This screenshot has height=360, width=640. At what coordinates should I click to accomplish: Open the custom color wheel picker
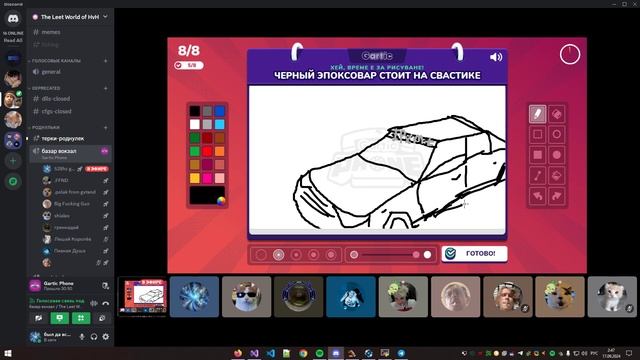(x=221, y=200)
